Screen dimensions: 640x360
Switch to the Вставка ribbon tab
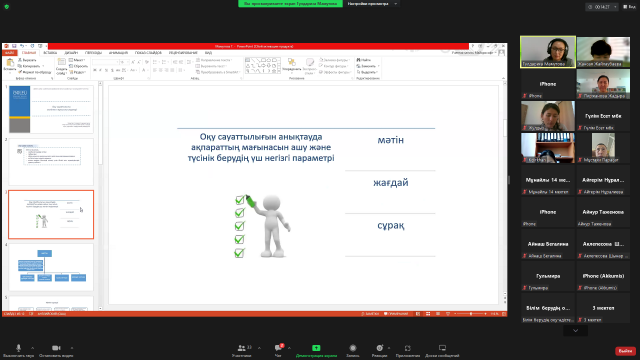(x=50, y=53)
